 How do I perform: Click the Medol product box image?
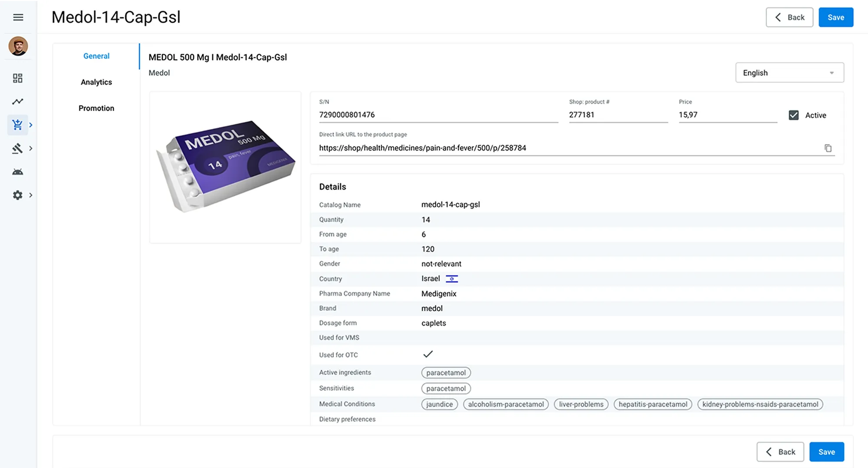click(x=225, y=167)
